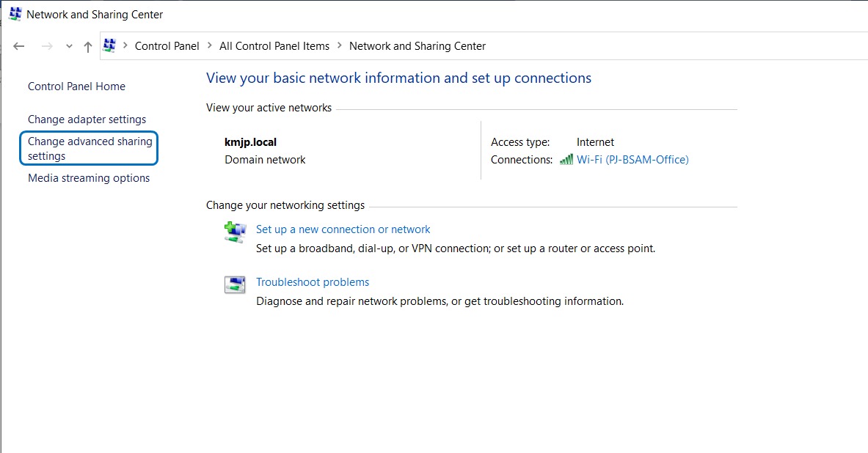The width and height of the screenshot is (868, 453).
Task: Select All Control Panel Items breadcrumb
Action: 274,46
